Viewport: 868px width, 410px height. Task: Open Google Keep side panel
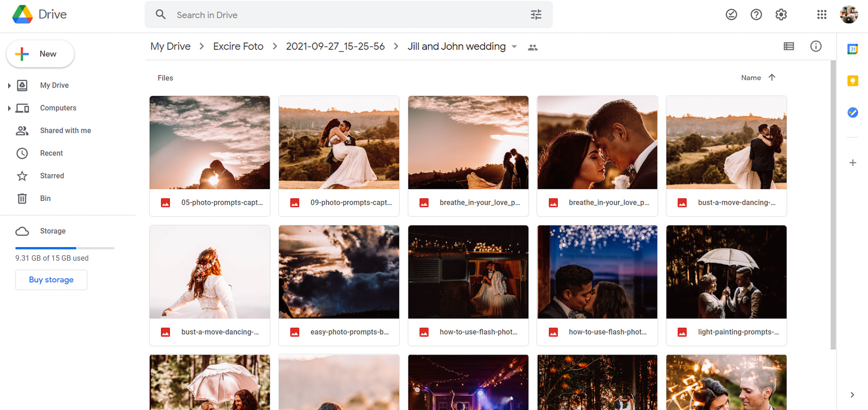point(853,81)
